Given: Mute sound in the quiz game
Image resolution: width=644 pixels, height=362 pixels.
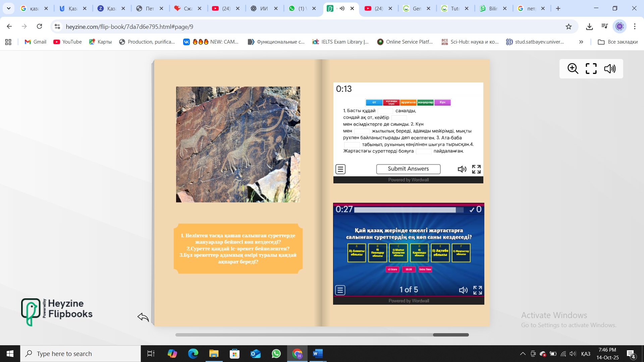Looking at the screenshot, I should pos(463,290).
